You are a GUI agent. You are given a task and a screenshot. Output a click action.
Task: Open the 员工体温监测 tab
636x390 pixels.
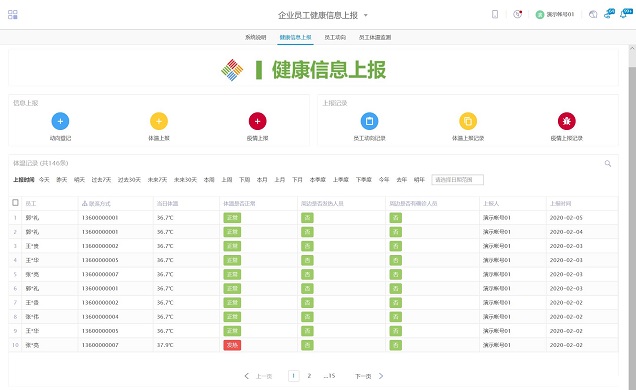(x=375, y=37)
